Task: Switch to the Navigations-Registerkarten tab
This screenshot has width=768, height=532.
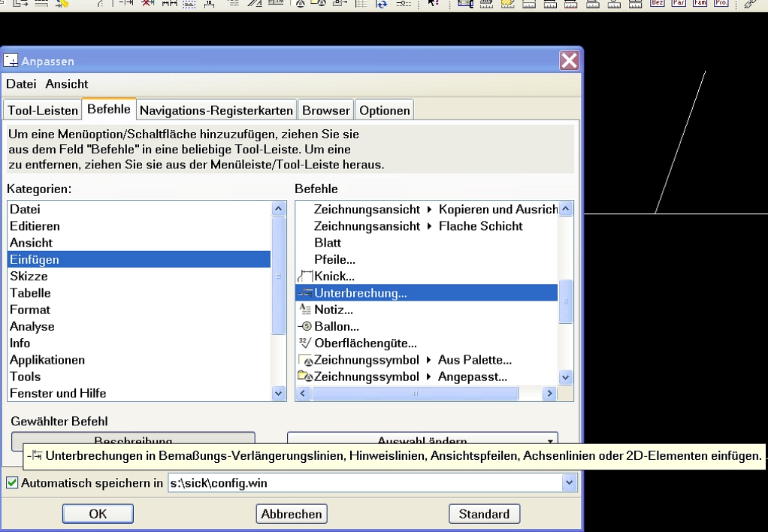Action: coord(216,110)
